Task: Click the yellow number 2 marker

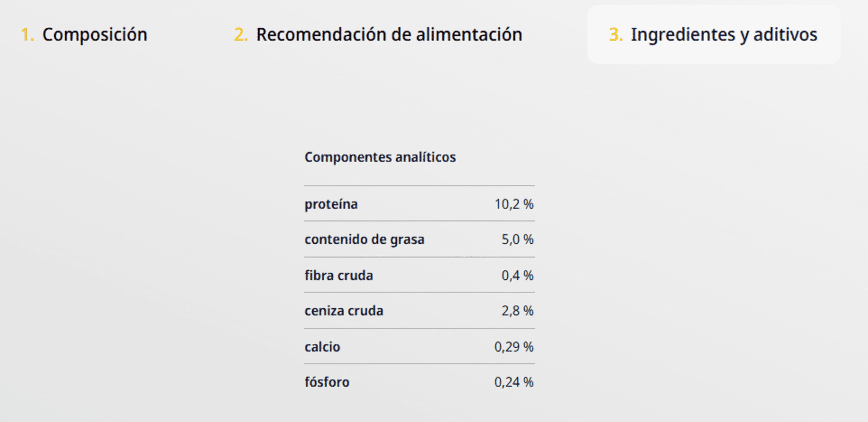Action: pyautogui.click(x=241, y=35)
